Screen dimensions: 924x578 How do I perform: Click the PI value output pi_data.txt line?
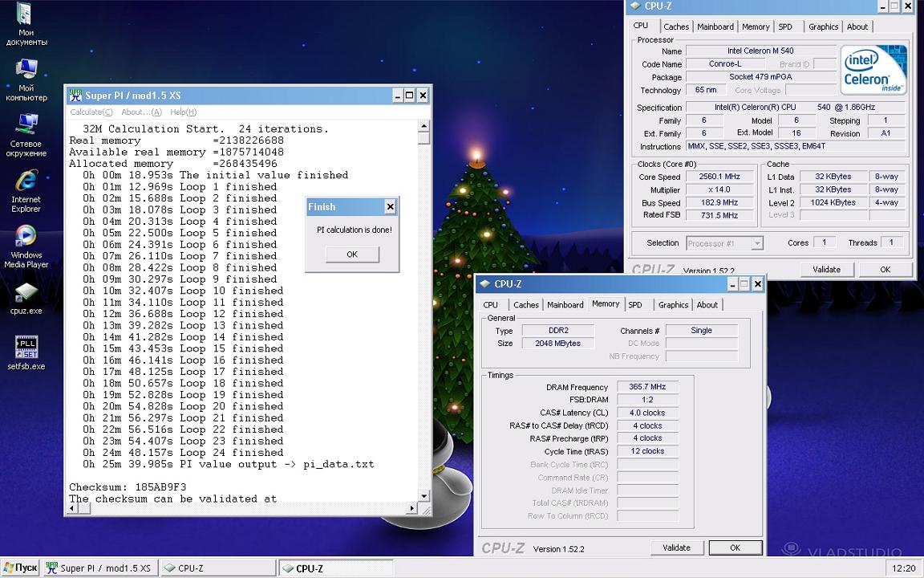(228, 464)
